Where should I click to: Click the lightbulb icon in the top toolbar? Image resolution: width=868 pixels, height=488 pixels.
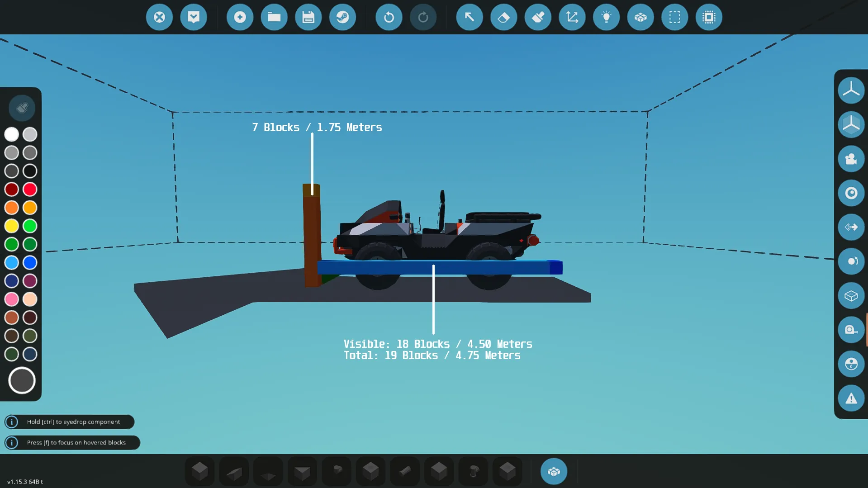(606, 17)
